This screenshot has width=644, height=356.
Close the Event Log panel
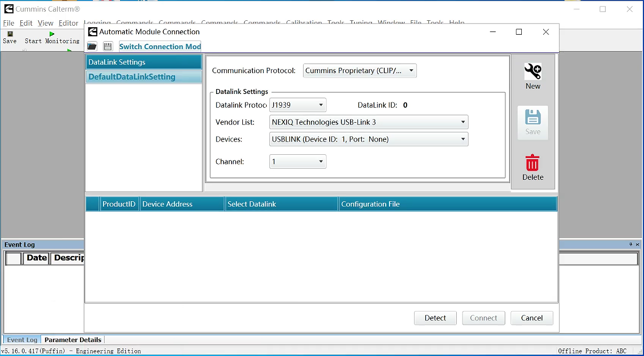point(637,244)
